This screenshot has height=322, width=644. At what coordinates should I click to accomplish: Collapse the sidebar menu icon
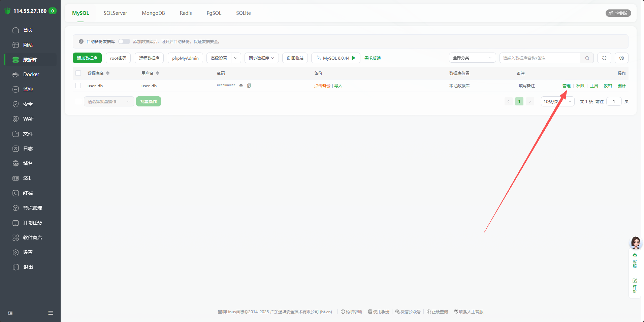point(10,313)
